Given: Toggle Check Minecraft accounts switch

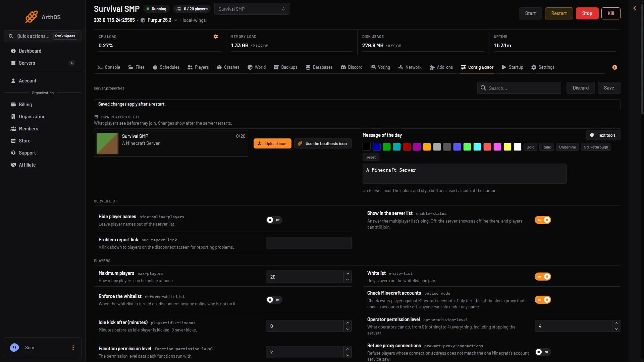Looking at the screenshot, I should (x=543, y=300).
